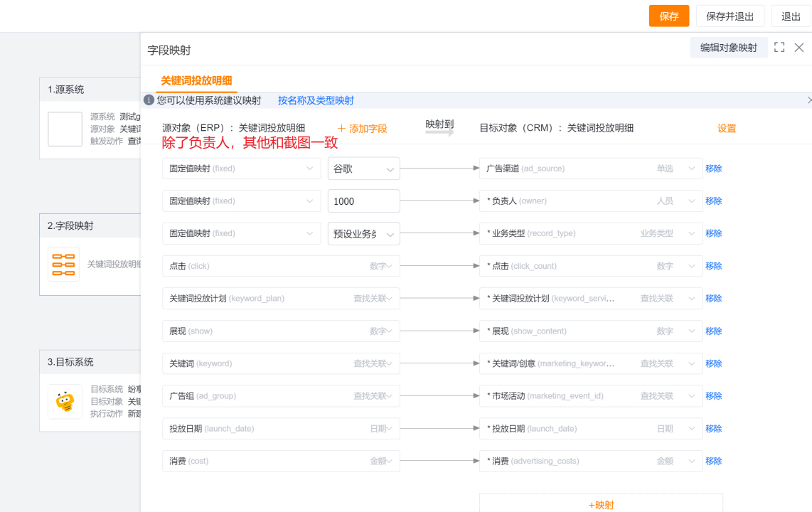This screenshot has width=812, height=512.
Task: Remove the 广告渠道 mapping row
Action: click(713, 169)
